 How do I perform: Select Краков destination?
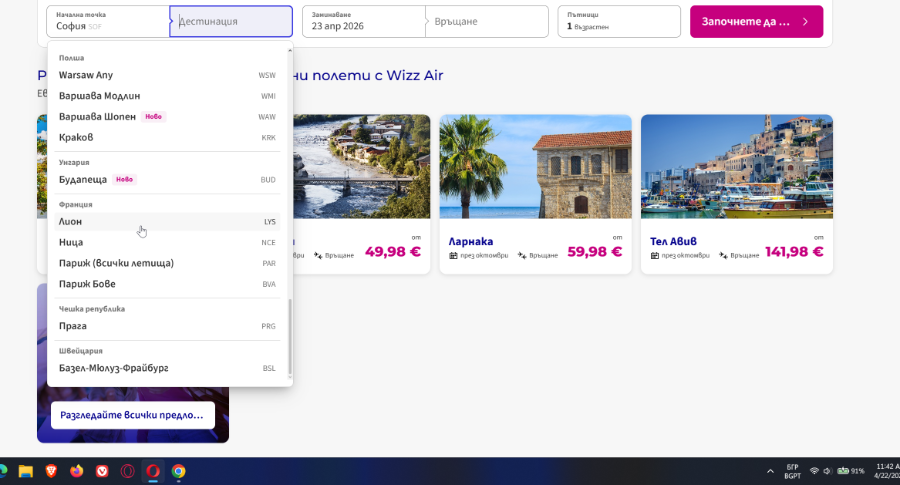click(x=167, y=137)
